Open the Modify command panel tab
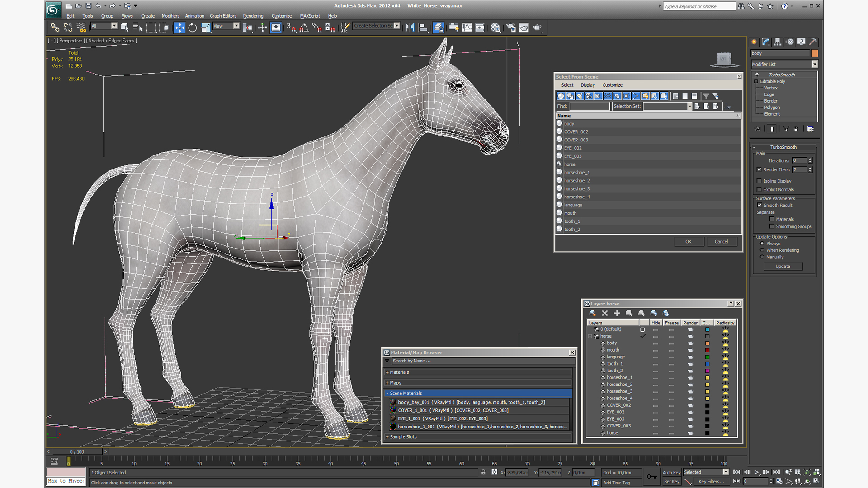Viewport: 868px width, 488px height. pyautogui.click(x=766, y=42)
